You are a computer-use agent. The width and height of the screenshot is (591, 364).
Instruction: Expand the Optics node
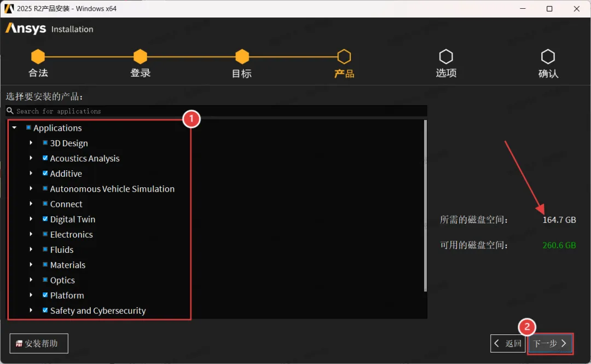(31, 280)
